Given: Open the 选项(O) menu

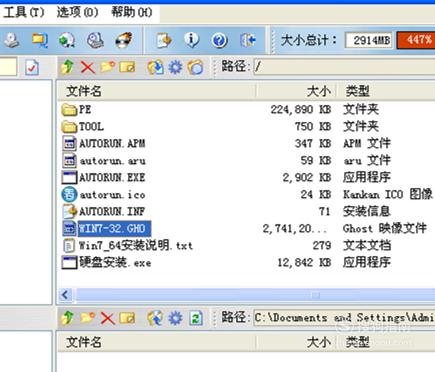Looking at the screenshot, I should click(77, 12).
